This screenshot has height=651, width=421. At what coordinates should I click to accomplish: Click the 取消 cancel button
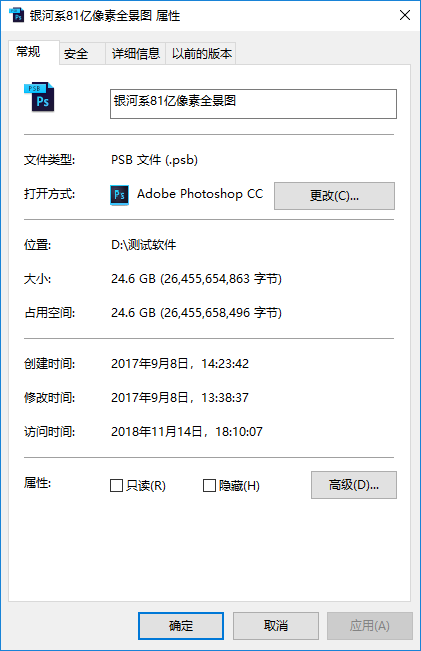[276, 626]
